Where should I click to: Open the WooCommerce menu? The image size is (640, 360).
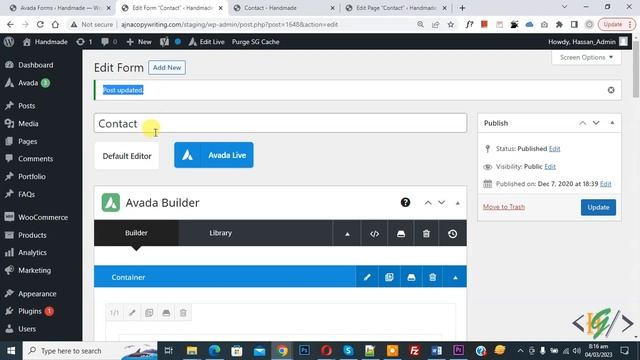click(x=43, y=217)
